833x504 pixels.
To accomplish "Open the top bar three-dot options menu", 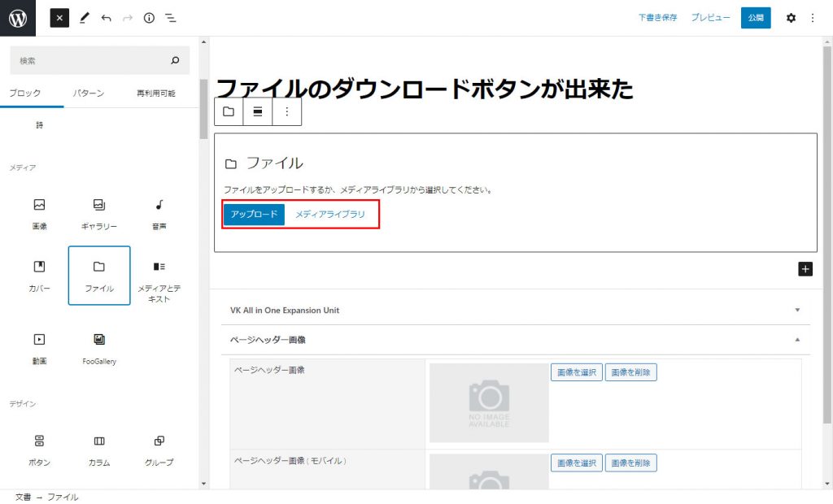I will 813,18.
